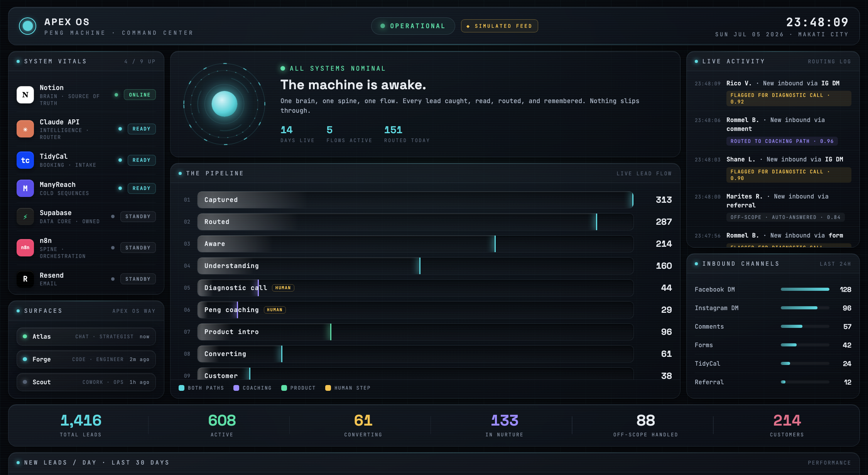The image size is (868, 475).
Task: Select the Converting pipeline stage
Action: click(x=415, y=354)
